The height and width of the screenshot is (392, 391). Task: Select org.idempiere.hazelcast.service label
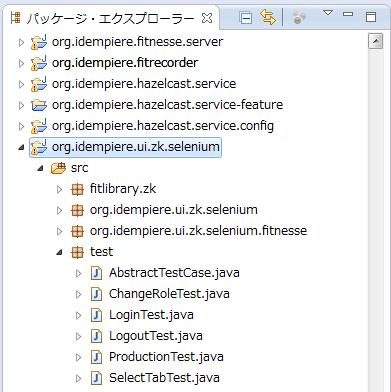tap(144, 84)
